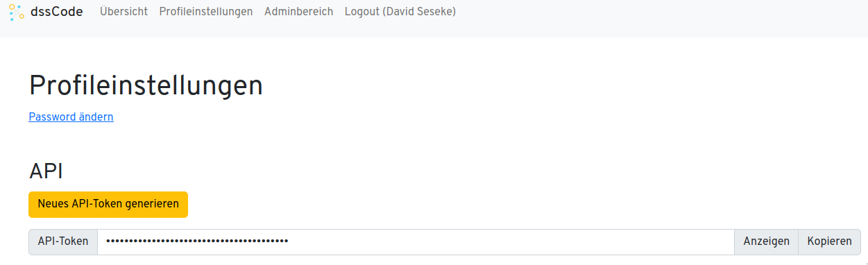Viewport: 868px width, 265px height.
Task: Open the Adminbereich menu item
Action: [x=298, y=12]
